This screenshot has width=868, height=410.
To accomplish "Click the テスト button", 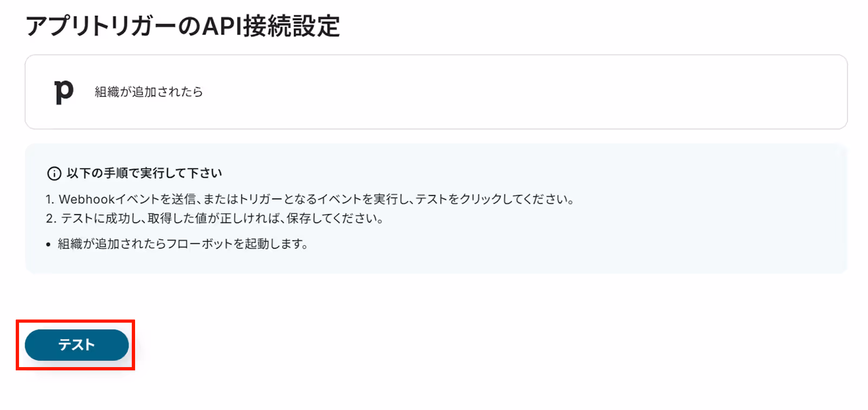I will coord(76,345).
